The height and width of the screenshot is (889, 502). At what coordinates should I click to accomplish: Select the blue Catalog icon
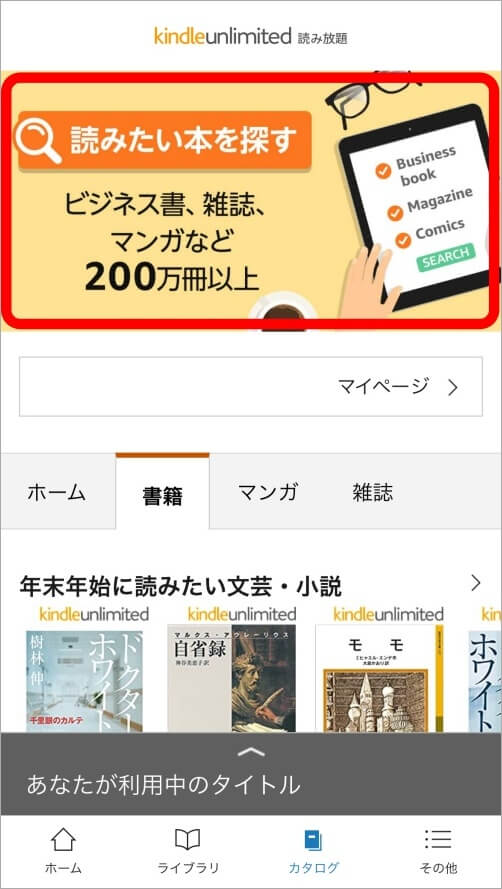pyautogui.click(x=313, y=840)
